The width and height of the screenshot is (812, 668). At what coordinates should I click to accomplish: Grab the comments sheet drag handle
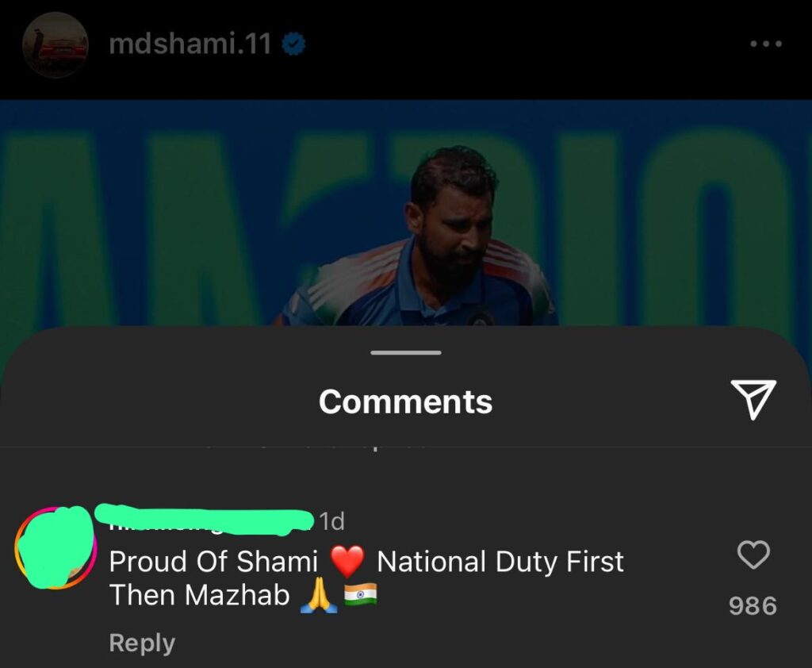coord(406,352)
